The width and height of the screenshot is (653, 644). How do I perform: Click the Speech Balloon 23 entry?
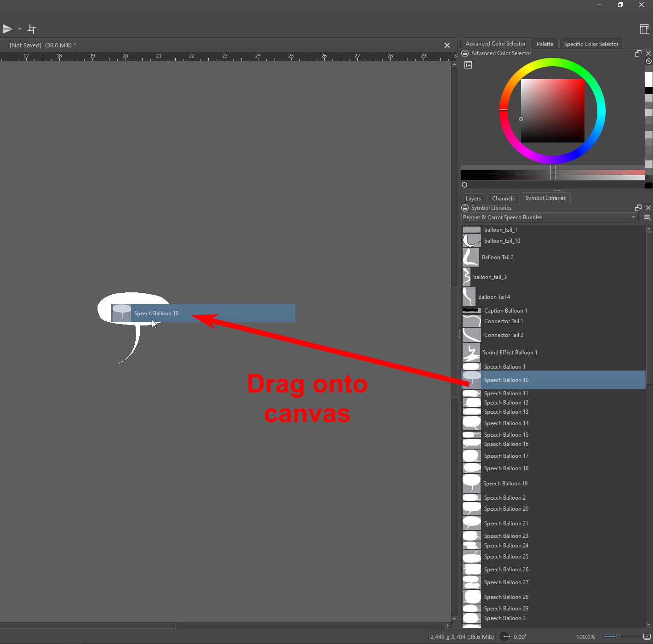pos(554,536)
